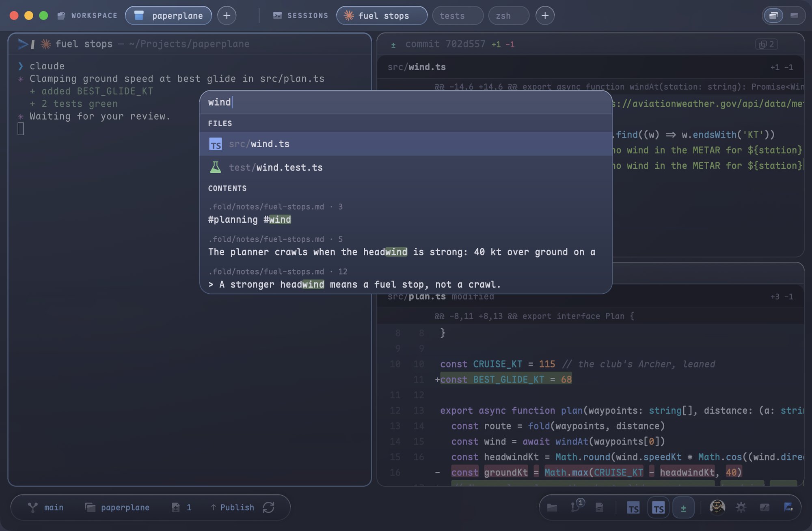Open the plus-minus diff view in dock
The width and height of the screenshot is (812, 531).
click(683, 508)
